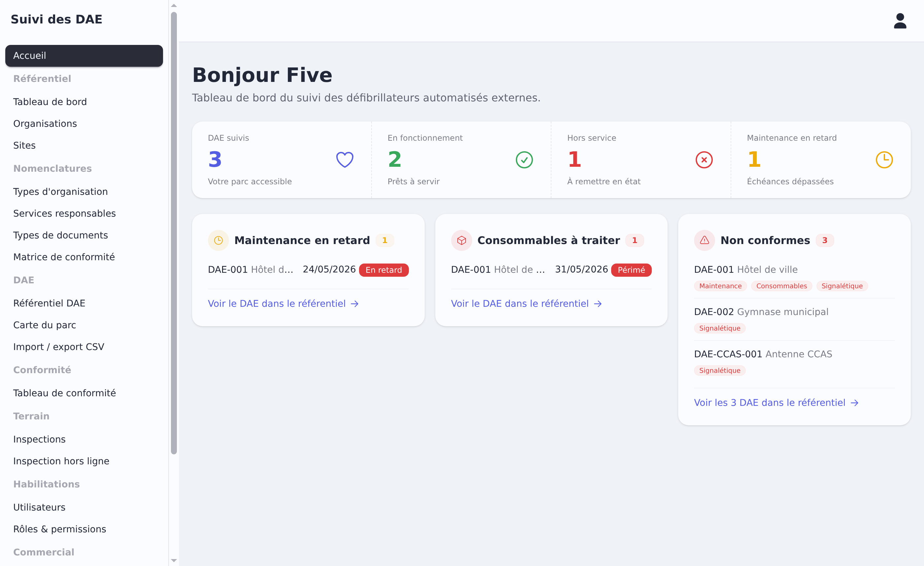Open Inspections in the sidebar

pyautogui.click(x=84, y=439)
